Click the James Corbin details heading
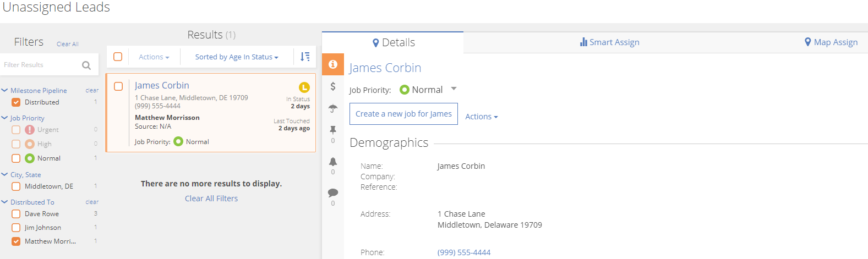The height and width of the screenshot is (259, 868). 385,68
